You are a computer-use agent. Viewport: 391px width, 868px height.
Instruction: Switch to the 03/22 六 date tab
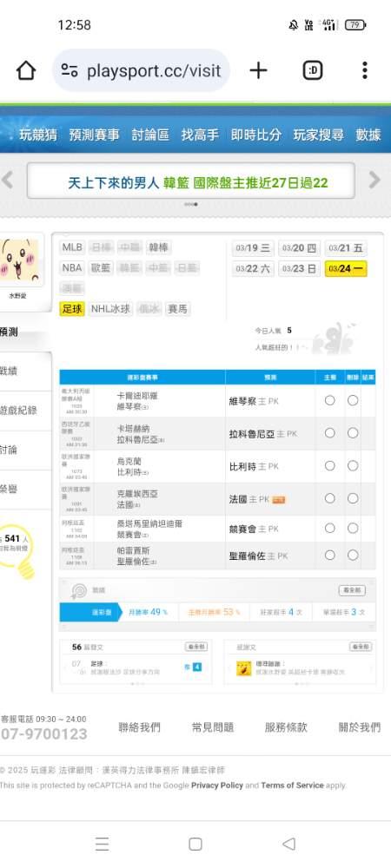[253, 269]
